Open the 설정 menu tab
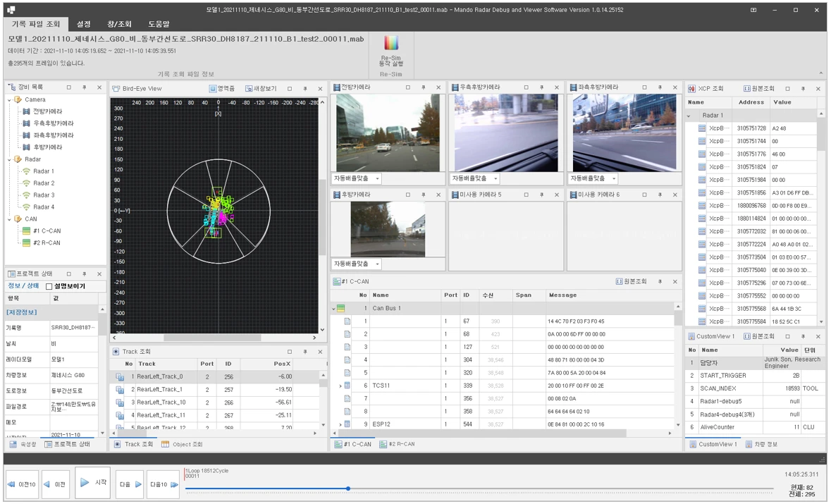This screenshot has width=831, height=504. pos(84,24)
